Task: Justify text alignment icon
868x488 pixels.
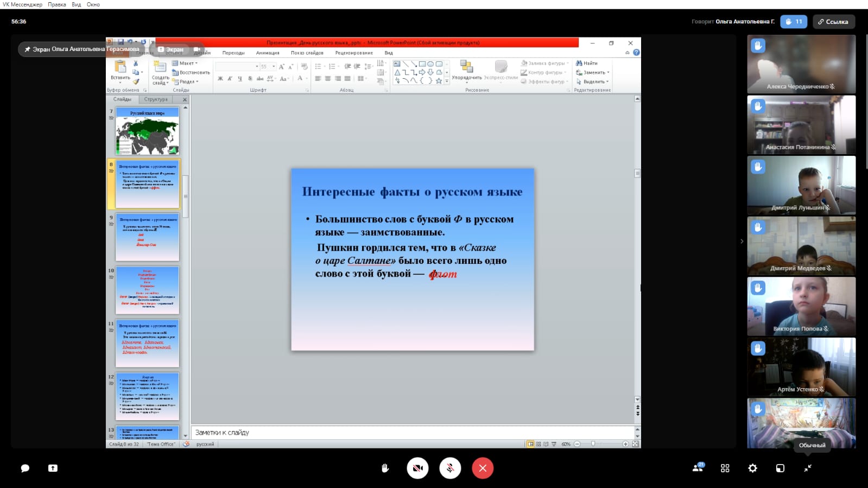Action: [x=347, y=79]
